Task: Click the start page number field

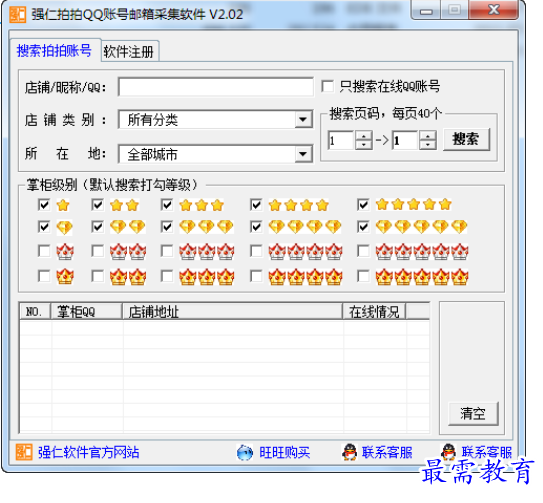Action: click(x=341, y=140)
